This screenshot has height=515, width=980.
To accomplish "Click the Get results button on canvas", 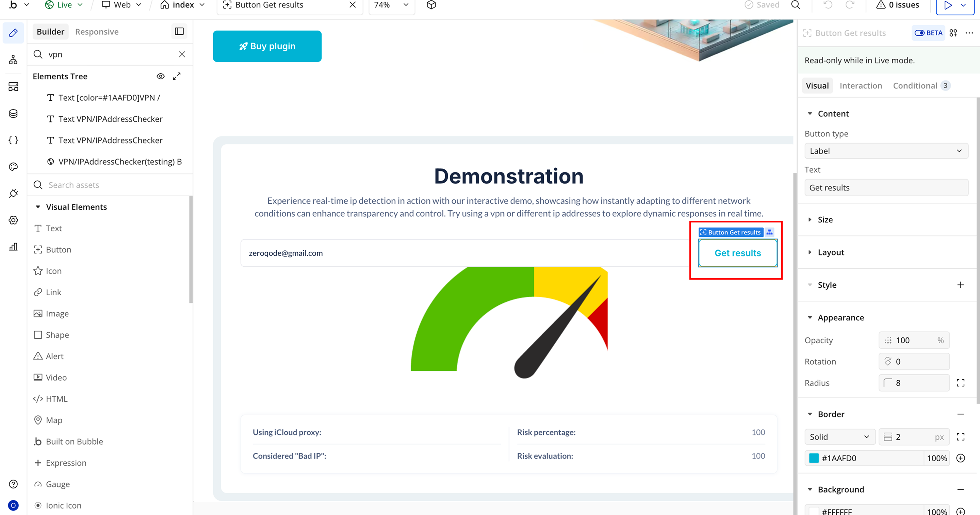I will [x=737, y=253].
